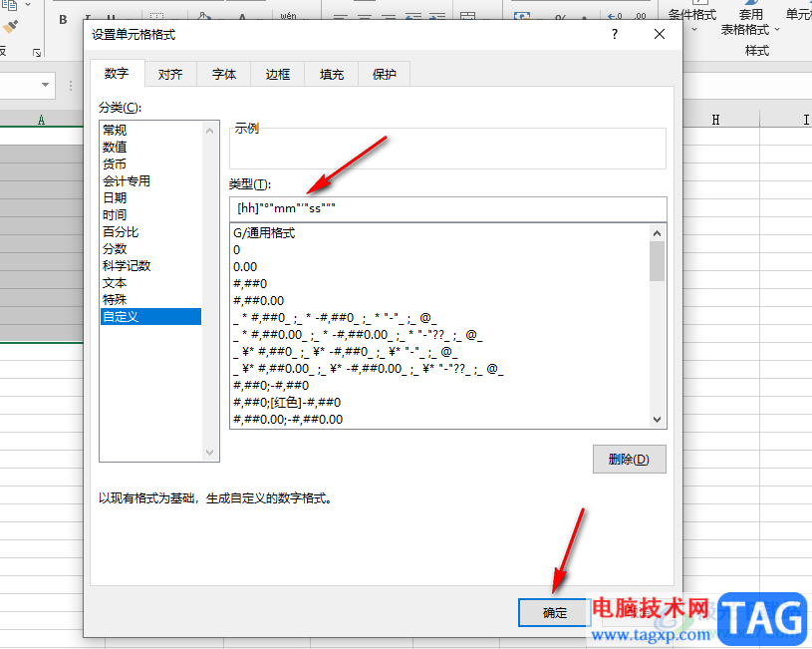812x649 pixels.
Task: Switch to the 填充 tab
Action: [332, 74]
